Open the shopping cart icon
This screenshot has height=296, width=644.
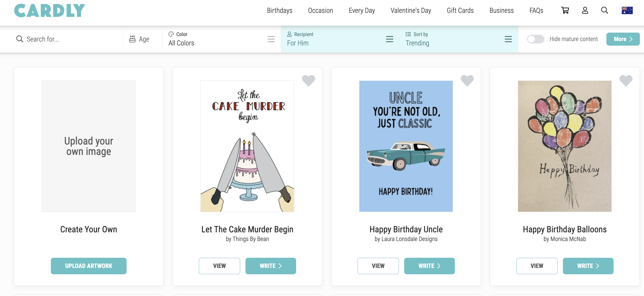(565, 10)
